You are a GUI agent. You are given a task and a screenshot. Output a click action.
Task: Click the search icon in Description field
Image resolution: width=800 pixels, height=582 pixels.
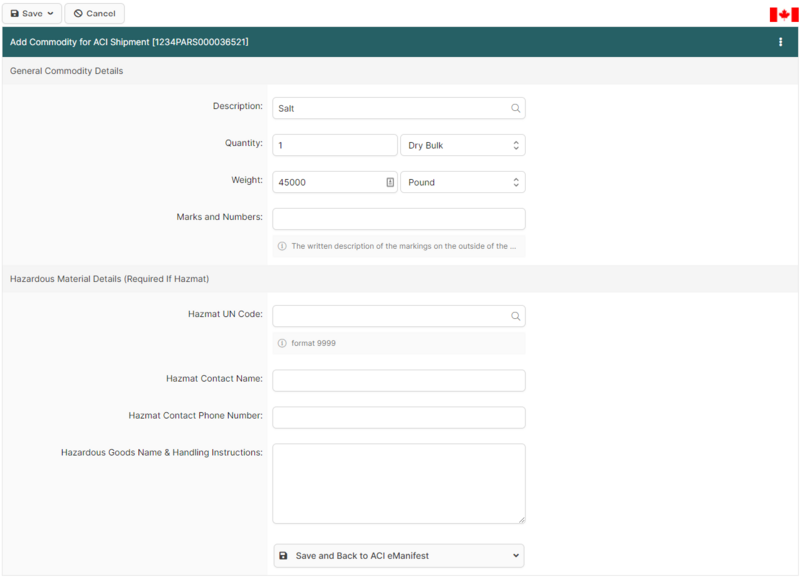tap(516, 108)
